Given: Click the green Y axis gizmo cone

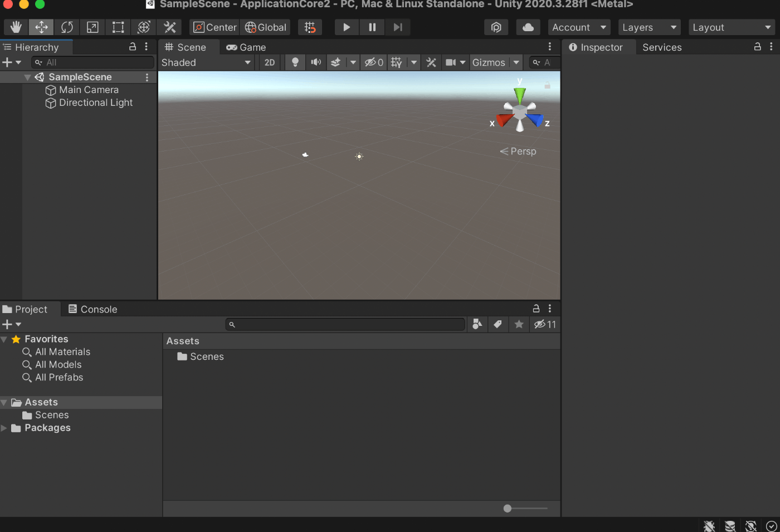Looking at the screenshot, I should (520, 96).
